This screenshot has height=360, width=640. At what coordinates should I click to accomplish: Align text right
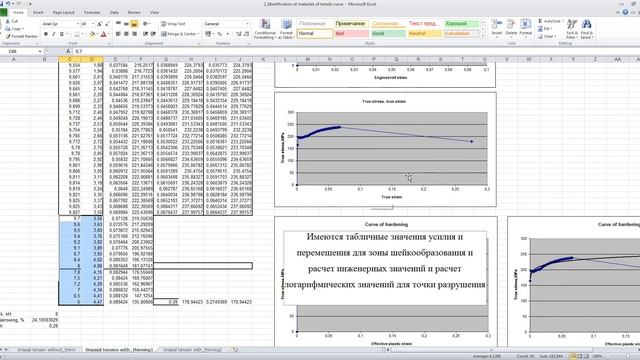point(134,34)
